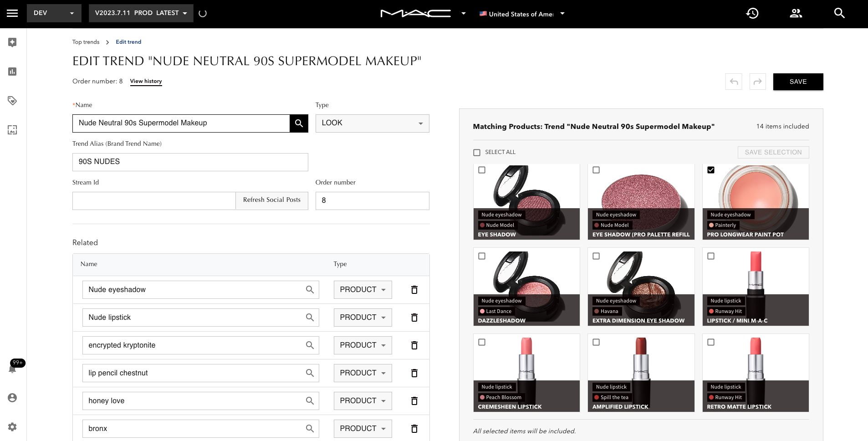Viewport: 868px width, 441px height.
Task: Check the Runway Hit Retro Matte lipstick
Action: pos(711,342)
